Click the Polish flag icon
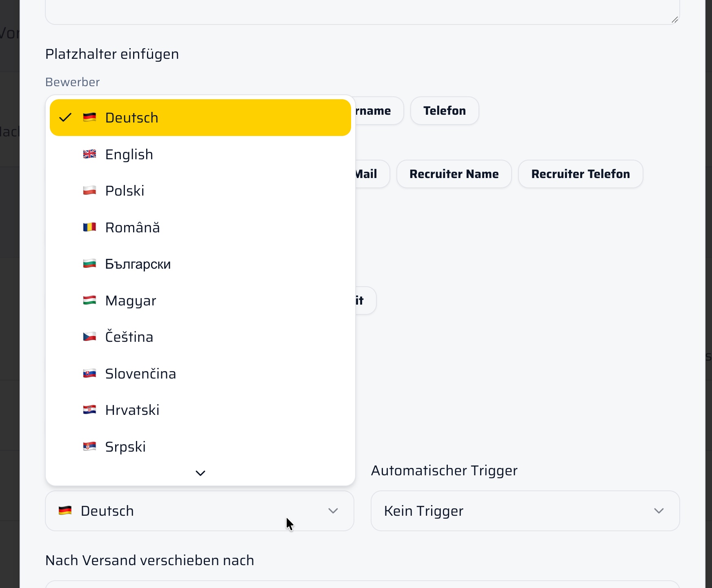The width and height of the screenshot is (712, 588). 89,190
